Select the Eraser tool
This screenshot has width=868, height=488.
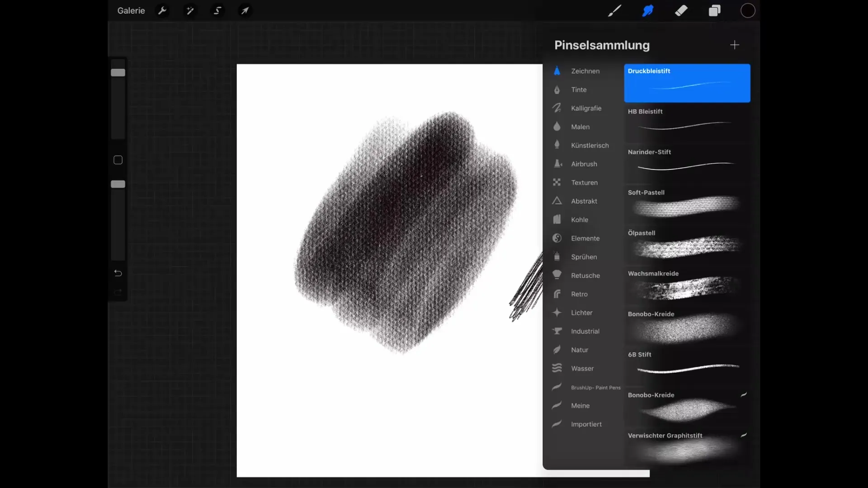[x=681, y=10]
